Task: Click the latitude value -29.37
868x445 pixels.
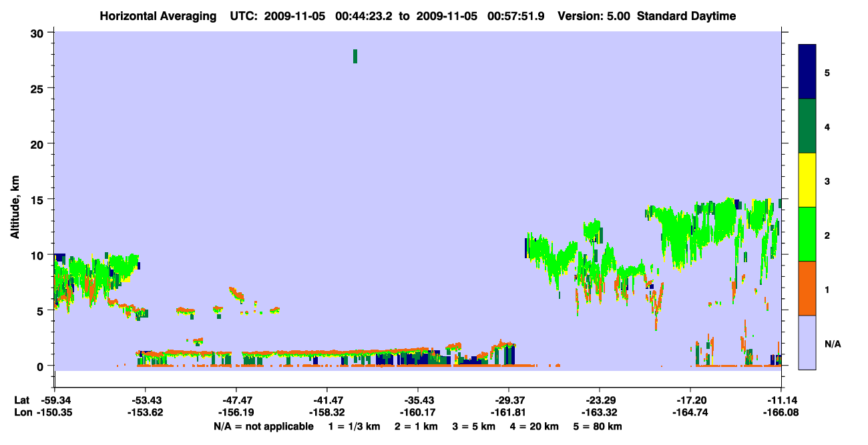Action: [508, 400]
